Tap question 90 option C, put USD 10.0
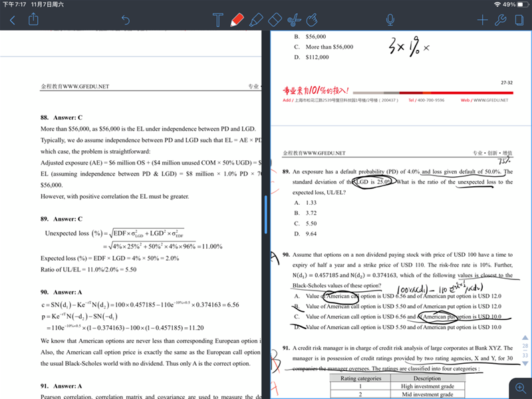The height and width of the screenshot is (399, 532). [398, 317]
